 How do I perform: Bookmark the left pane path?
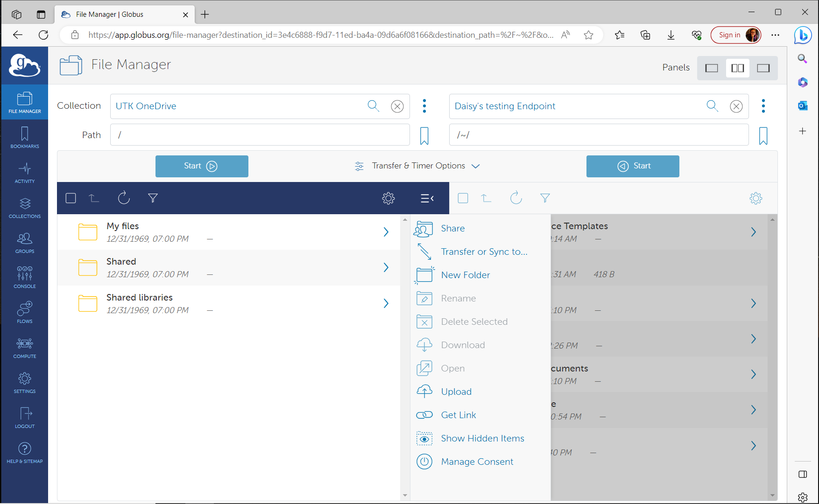point(424,136)
